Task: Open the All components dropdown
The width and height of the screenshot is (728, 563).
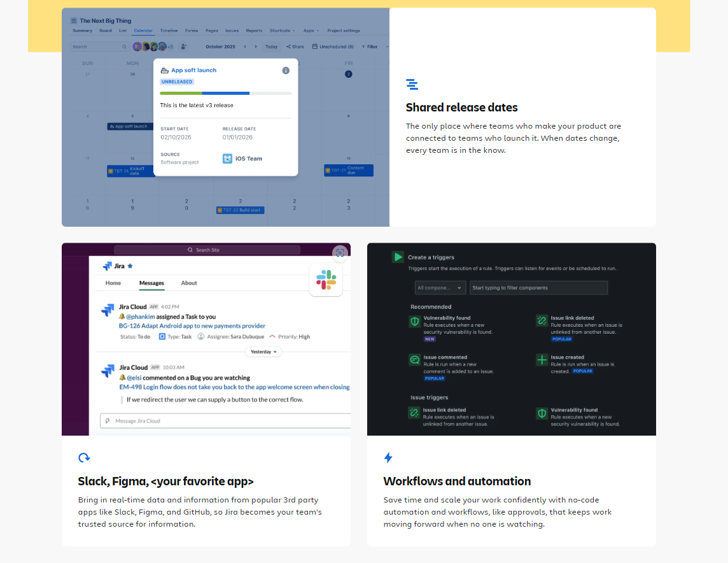Action: [440, 288]
